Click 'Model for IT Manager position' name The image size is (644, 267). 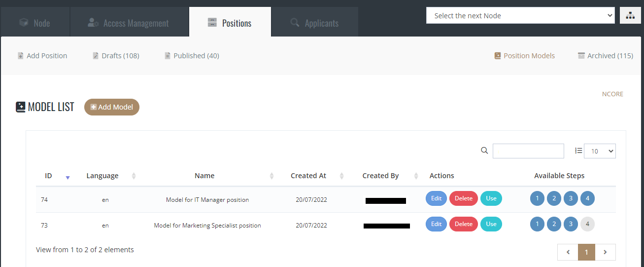(x=207, y=200)
